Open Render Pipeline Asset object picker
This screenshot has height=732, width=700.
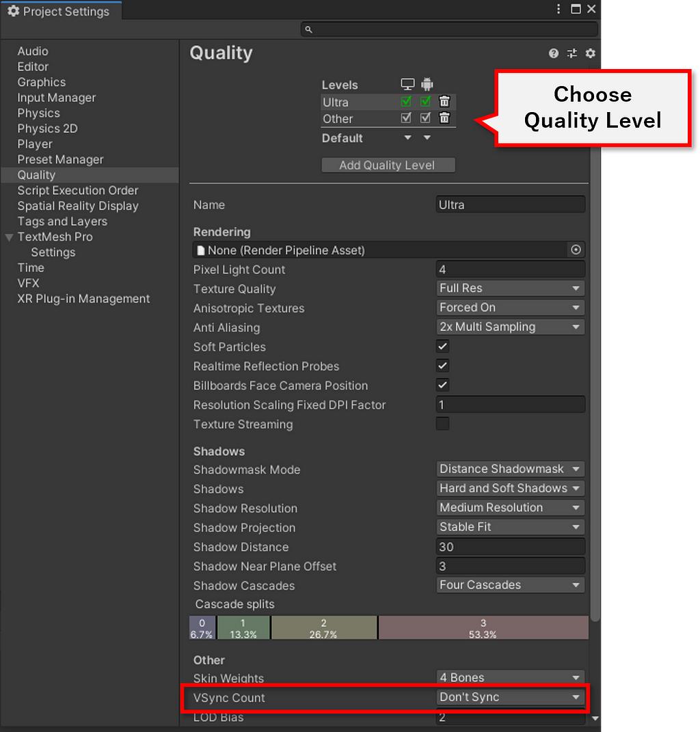(x=576, y=249)
